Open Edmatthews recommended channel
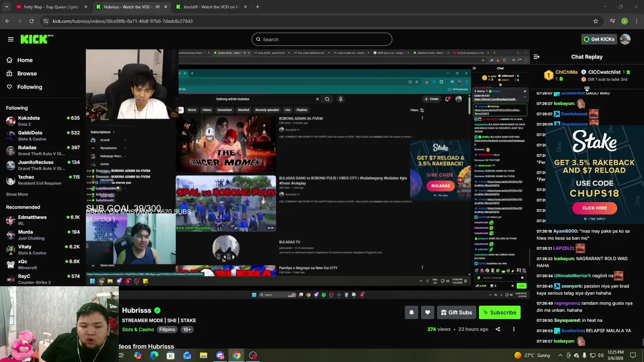The height and width of the screenshot is (362, 644). tap(43, 220)
